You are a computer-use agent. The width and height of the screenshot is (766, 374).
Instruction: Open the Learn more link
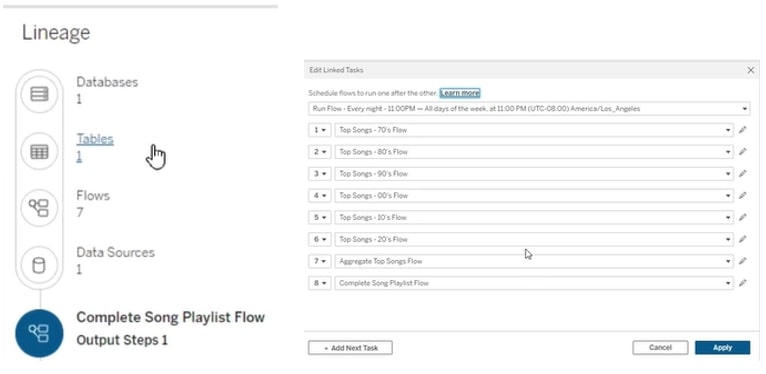click(x=460, y=93)
